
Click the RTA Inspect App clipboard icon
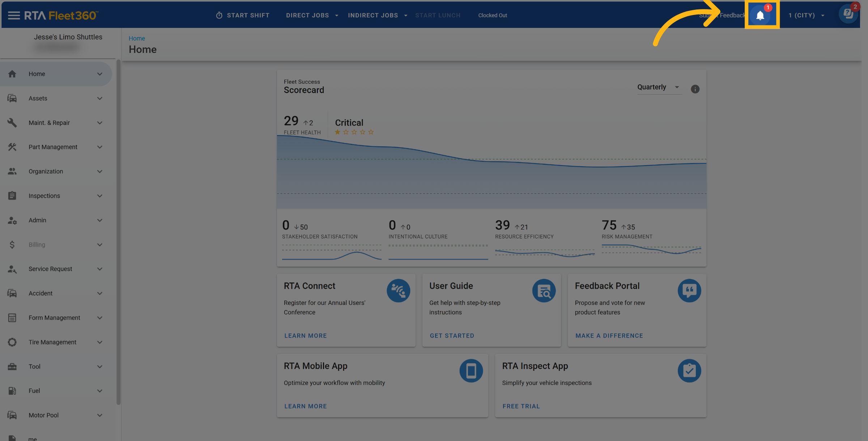689,370
